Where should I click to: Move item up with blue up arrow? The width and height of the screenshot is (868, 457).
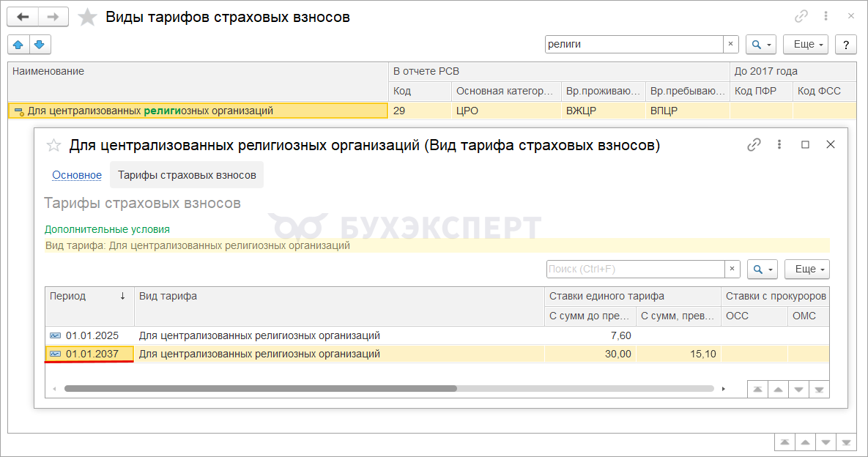[18, 44]
